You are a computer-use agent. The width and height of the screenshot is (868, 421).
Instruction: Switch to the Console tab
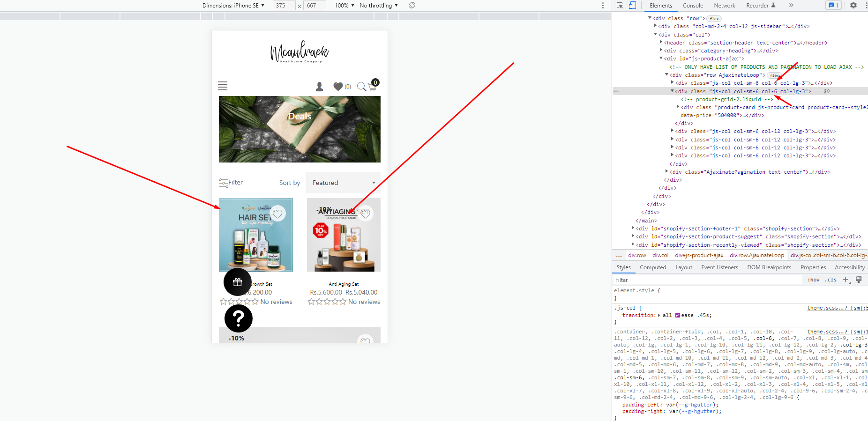point(693,5)
